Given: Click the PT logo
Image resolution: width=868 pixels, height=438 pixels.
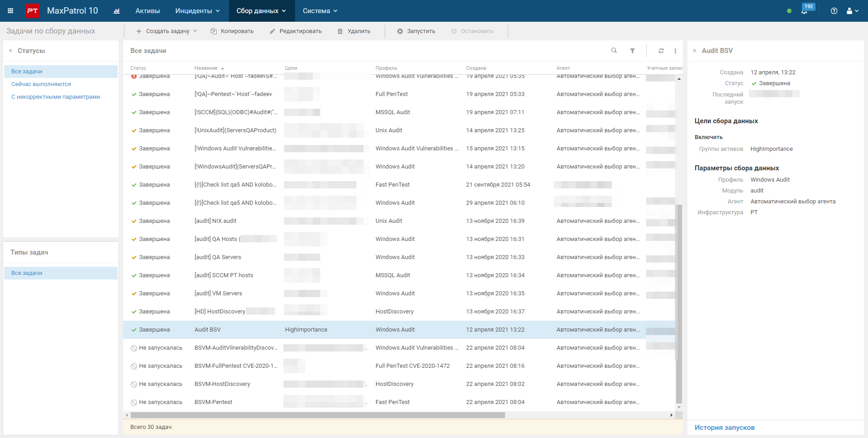Looking at the screenshot, I should [32, 11].
